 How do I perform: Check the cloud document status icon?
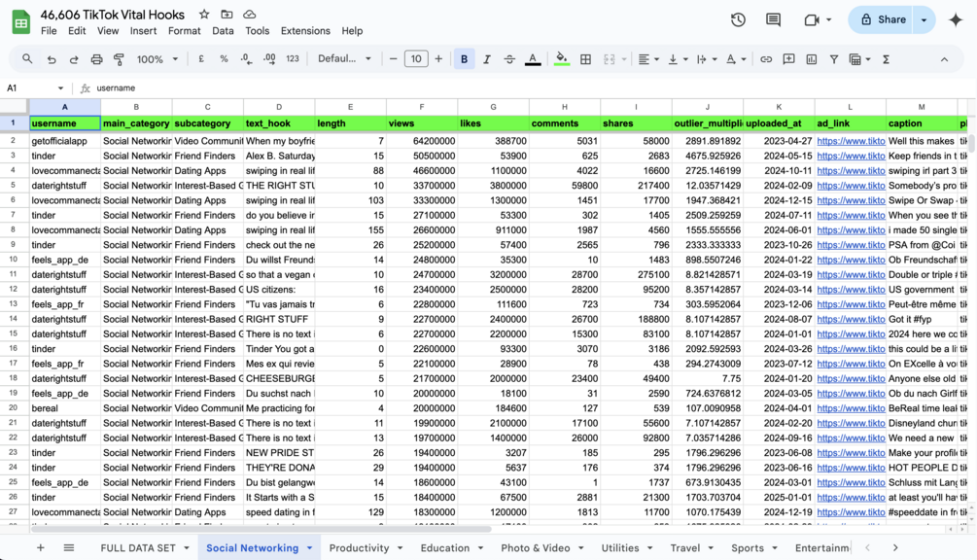[249, 15]
